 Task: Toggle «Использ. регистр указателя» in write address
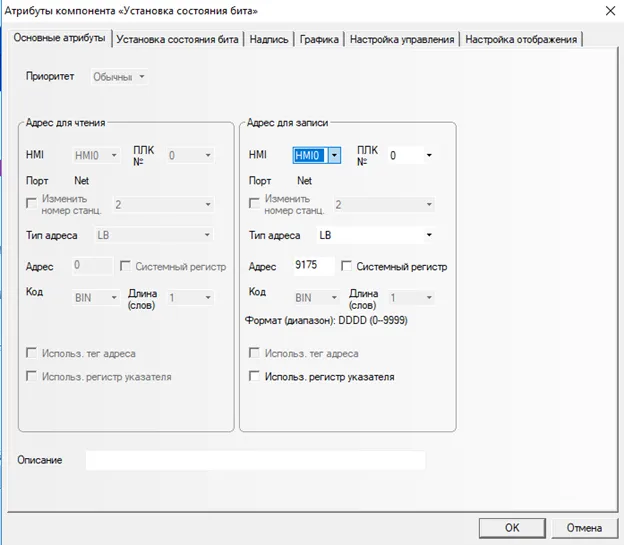pyautogui.click(x=255, y=377)
